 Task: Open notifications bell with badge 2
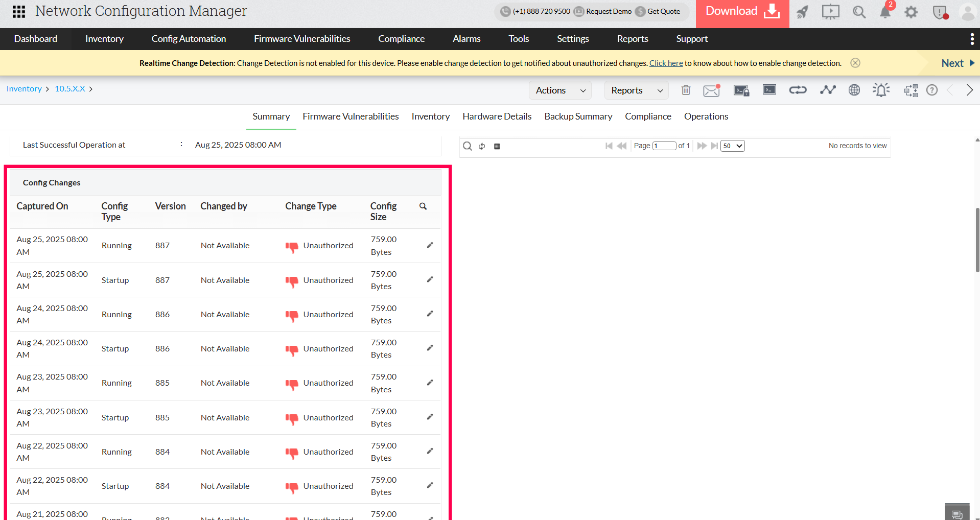(885, 12)
